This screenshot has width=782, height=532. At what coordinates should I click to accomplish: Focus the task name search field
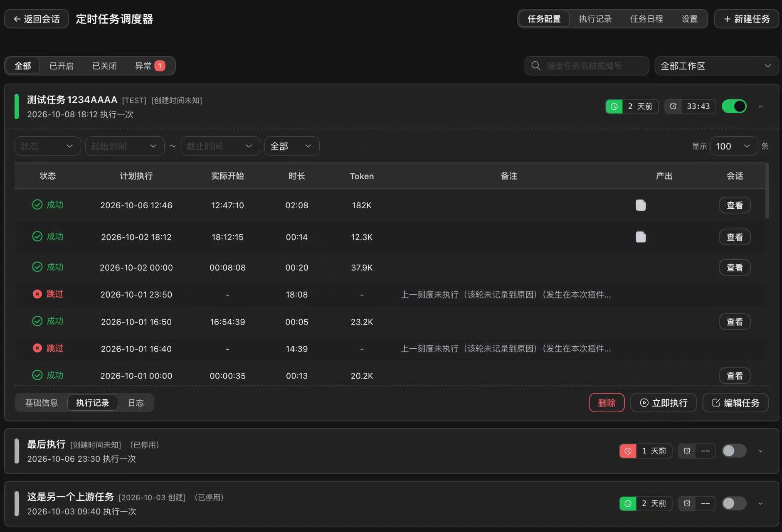click(587, 66)
